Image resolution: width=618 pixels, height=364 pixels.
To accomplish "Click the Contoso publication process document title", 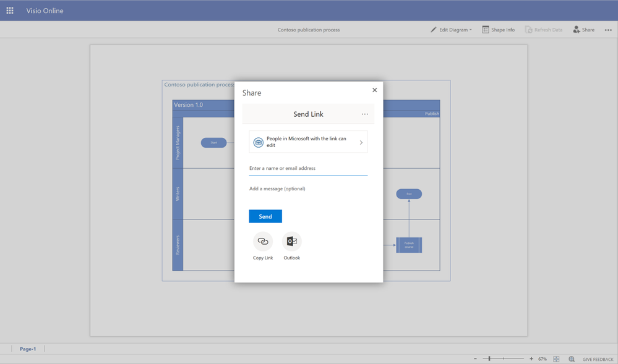I will (x=309, y=30).
